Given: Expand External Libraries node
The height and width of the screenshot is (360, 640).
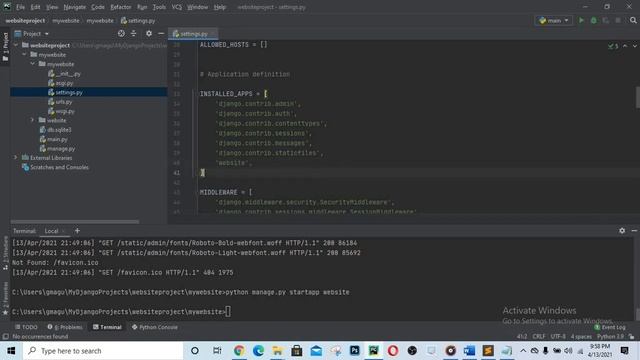Looking at the screenshot, I should 16,158.
